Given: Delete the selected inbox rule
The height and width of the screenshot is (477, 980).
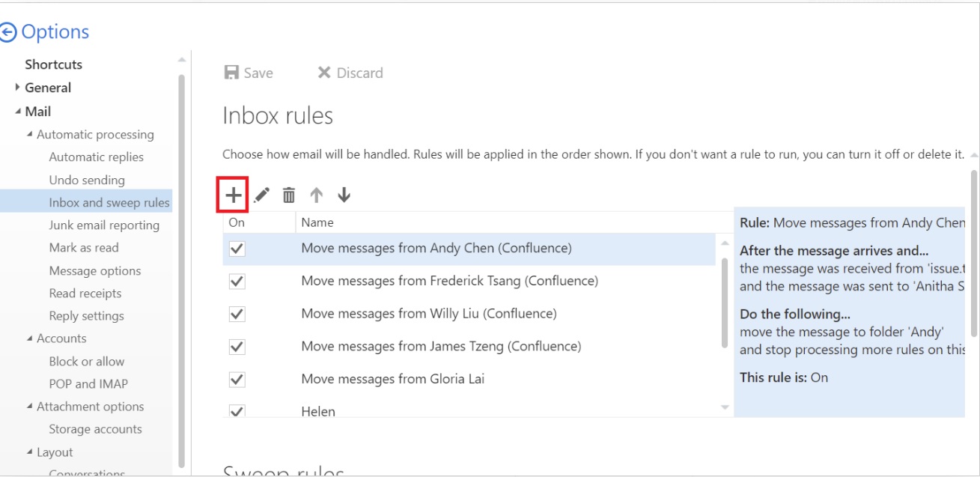Looking at the screenshot, I should pyautogui.click(x=288, y=195).
